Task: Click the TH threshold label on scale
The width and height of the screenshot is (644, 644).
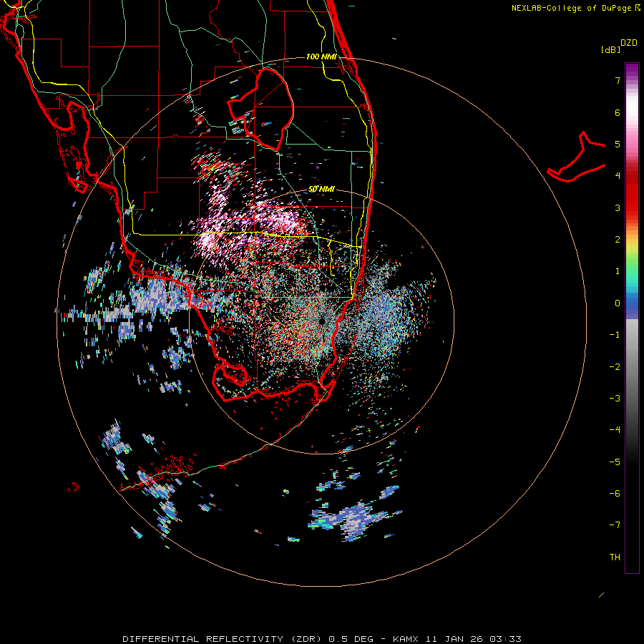Action: pos(615,557)
